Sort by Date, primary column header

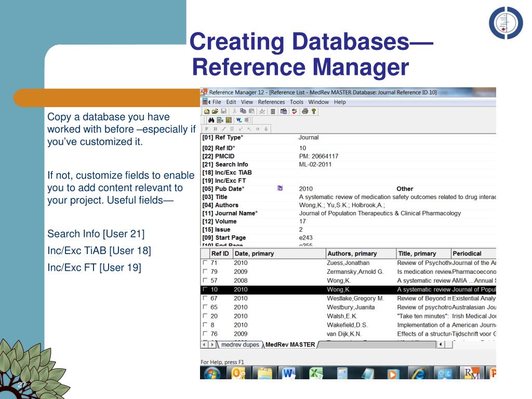coord(279,254)
